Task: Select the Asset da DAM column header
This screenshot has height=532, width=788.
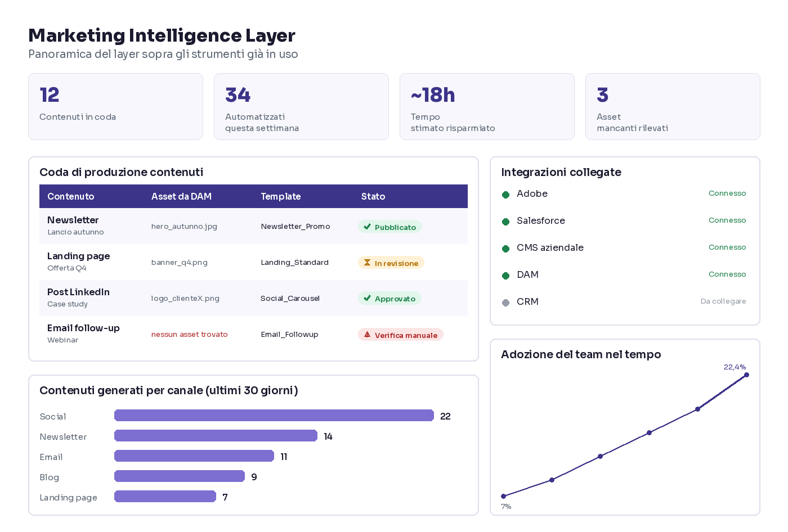Action: point(181,196)
